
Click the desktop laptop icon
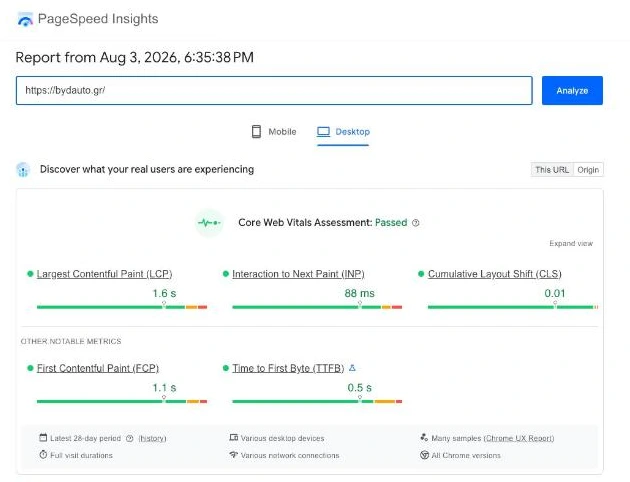coord(323,132)
